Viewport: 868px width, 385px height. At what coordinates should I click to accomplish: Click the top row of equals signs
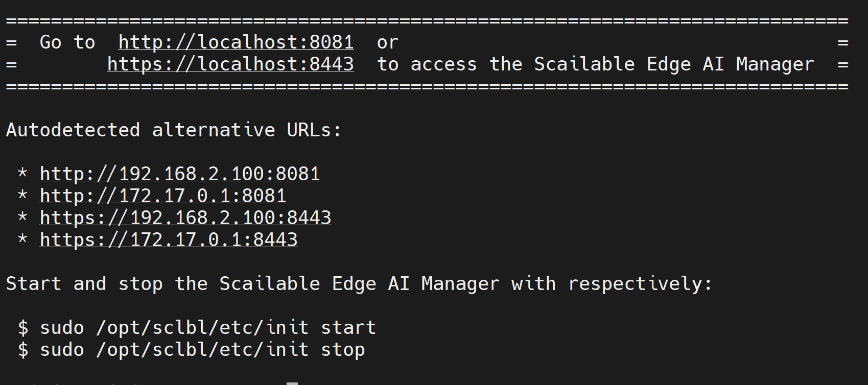tap(427, 21)
